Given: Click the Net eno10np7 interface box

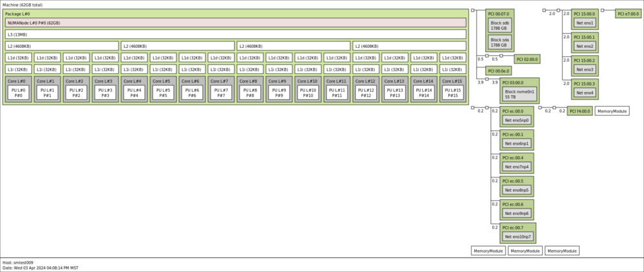Looking at the screenshot, I should click(518, 237).
